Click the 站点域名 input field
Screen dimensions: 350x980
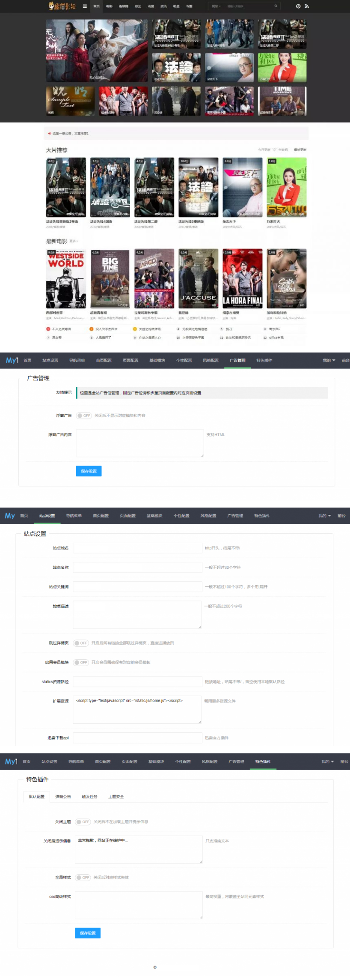[137, 548]
